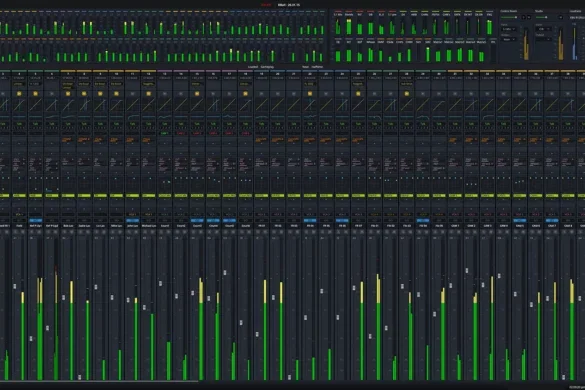Toggle the blue button on track 35
Image resolution: width=585 pixels, height=390 pixels.
tap(520, 221)
